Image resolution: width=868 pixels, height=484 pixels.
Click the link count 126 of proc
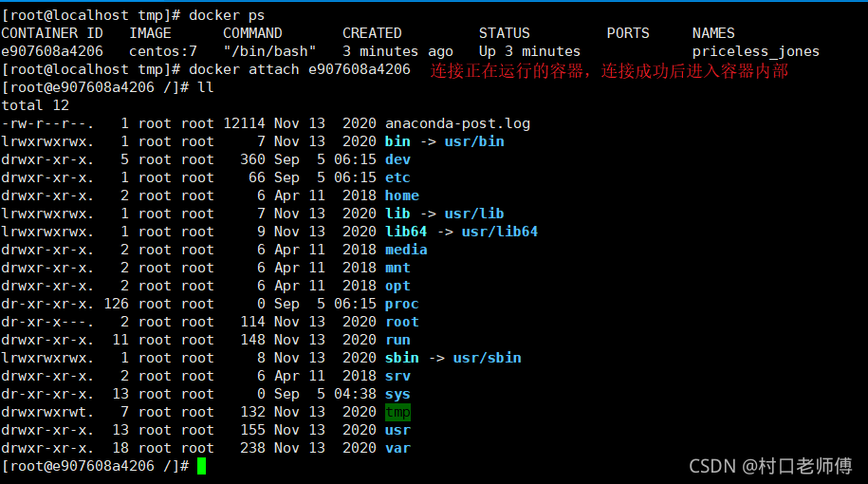click(x=117, y=304)
